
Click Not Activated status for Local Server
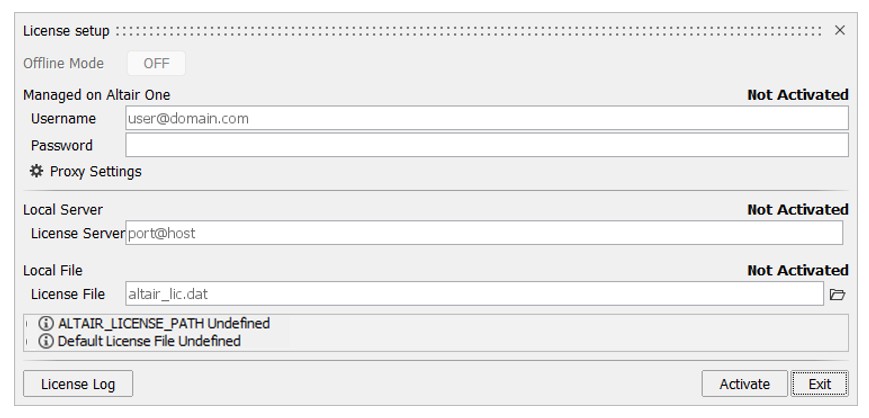point(797,210)
